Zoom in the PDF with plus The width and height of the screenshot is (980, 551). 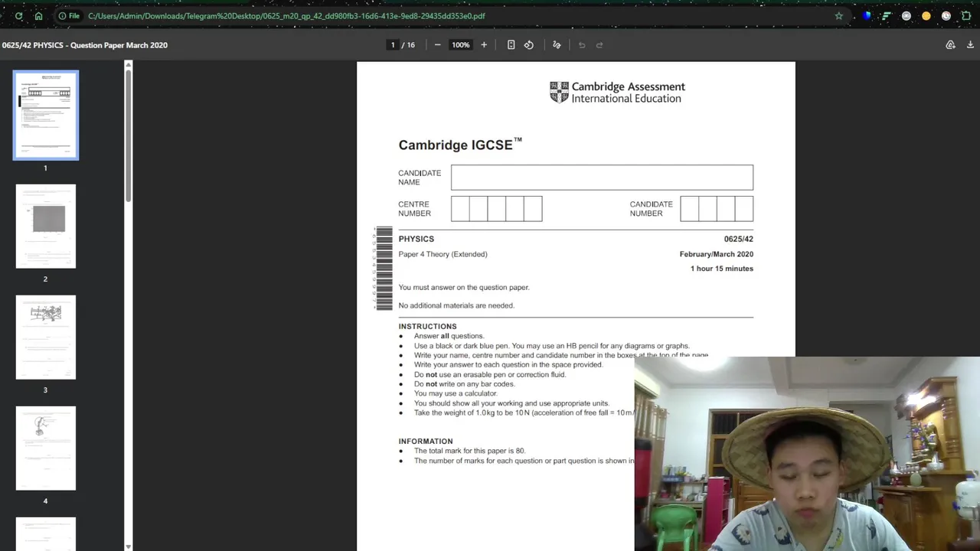484,45
